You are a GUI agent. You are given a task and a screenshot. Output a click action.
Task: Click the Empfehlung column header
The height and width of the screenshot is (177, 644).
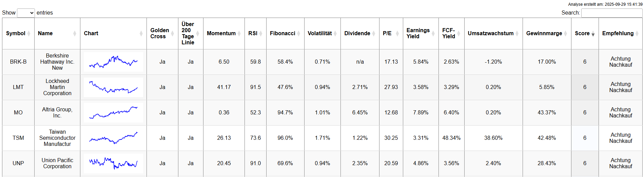618,34
